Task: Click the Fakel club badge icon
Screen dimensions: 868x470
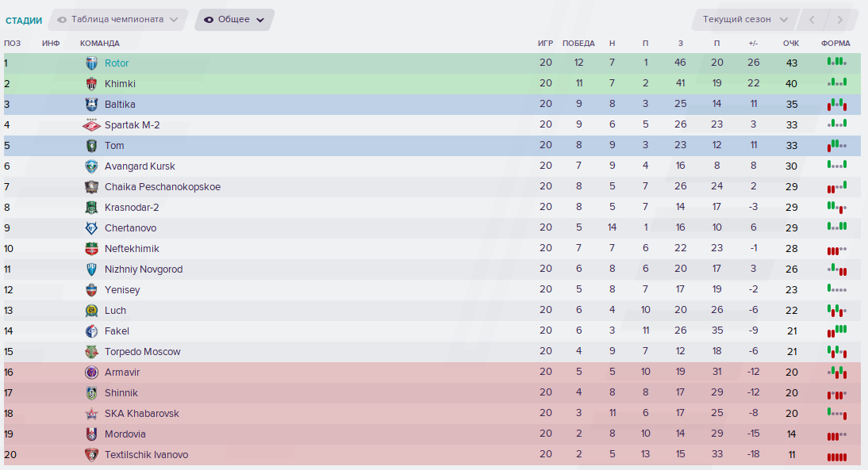Action: [x=91, y=331]
